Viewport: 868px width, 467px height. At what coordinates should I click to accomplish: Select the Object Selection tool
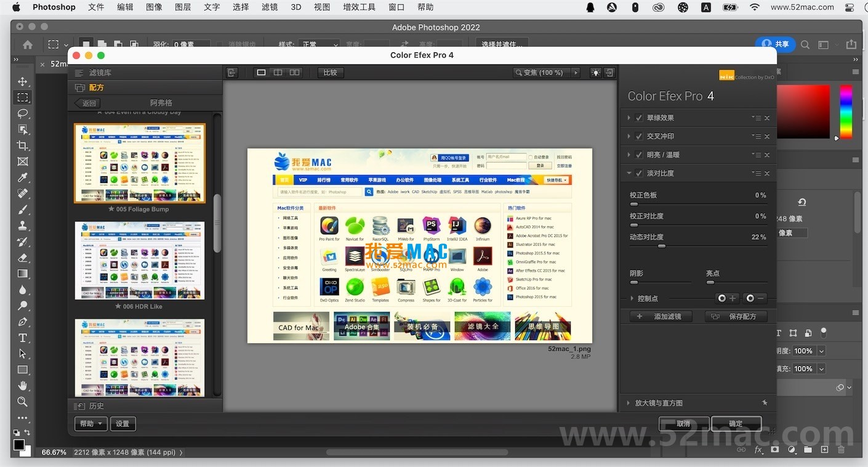23,129
